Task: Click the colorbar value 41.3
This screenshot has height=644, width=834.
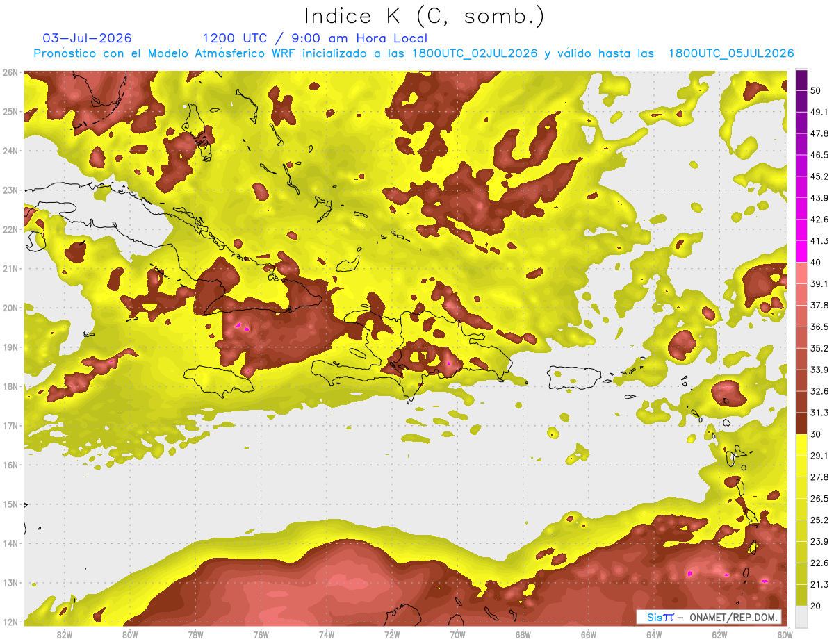Action: pyautogui.click(x=819, y=241)
